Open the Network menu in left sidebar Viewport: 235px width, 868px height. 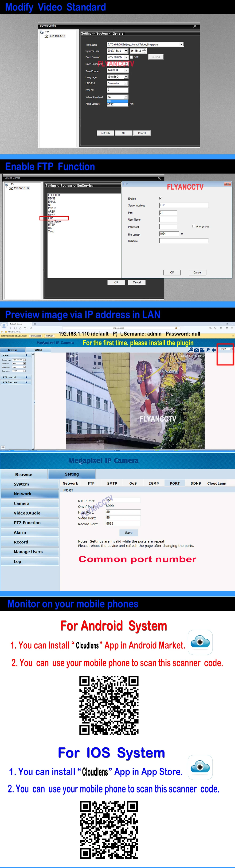pyautogui.click(x=30, y=494)
